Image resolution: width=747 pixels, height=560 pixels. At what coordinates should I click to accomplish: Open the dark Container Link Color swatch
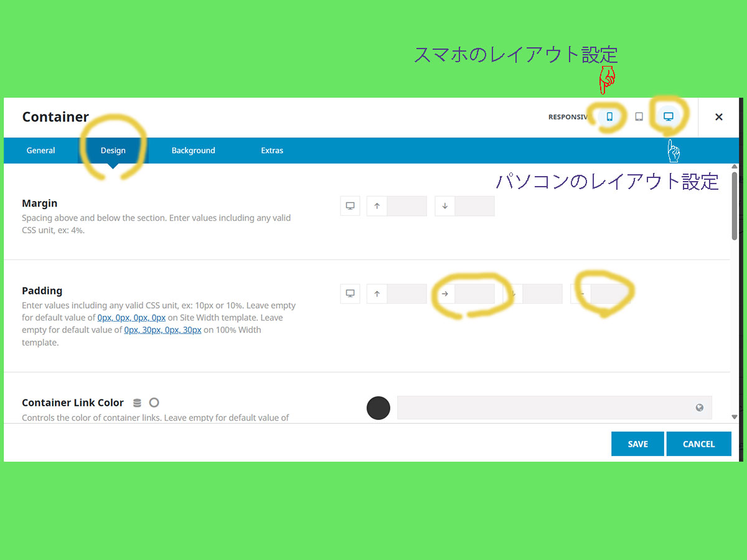[x=378, y=408]
